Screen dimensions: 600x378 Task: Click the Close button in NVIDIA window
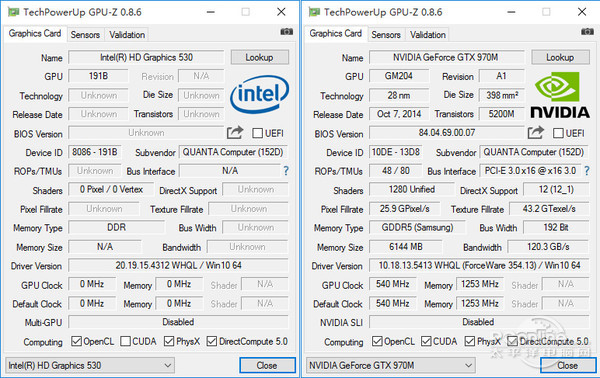tap(568, 365)
